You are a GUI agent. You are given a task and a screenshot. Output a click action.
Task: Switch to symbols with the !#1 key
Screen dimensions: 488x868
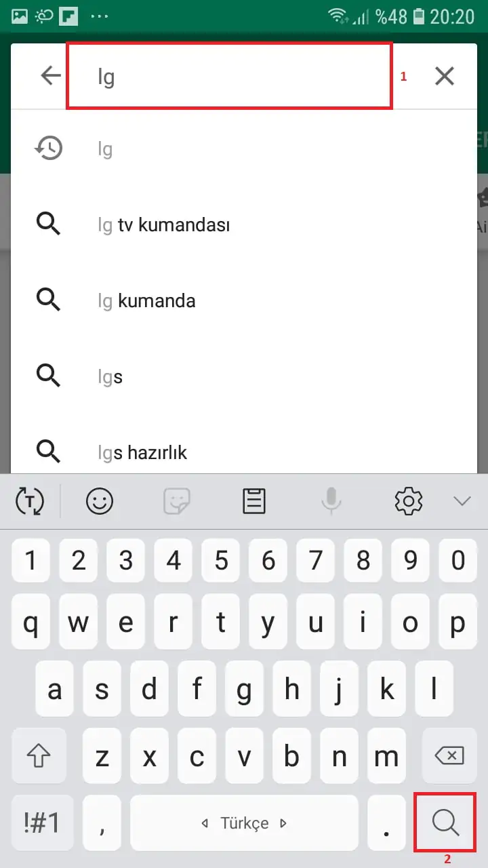42,823
